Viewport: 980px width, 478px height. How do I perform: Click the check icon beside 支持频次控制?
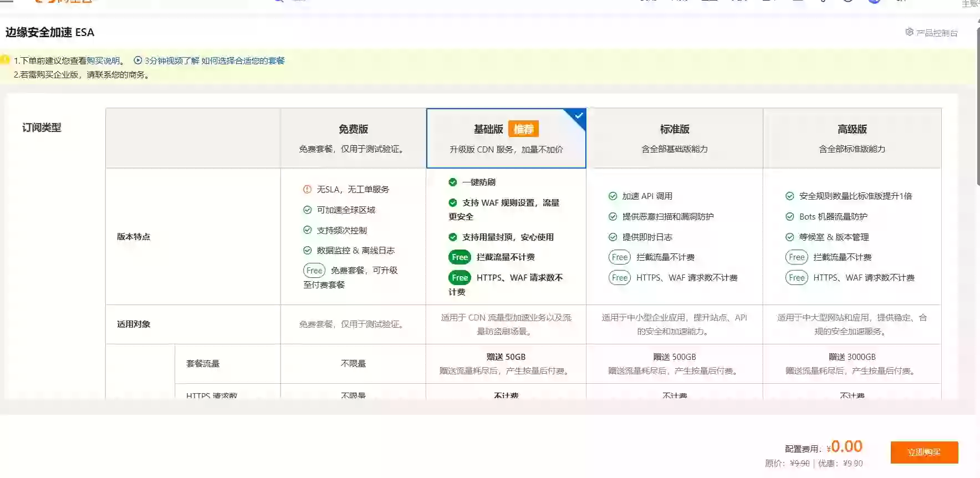click(307, 230)
